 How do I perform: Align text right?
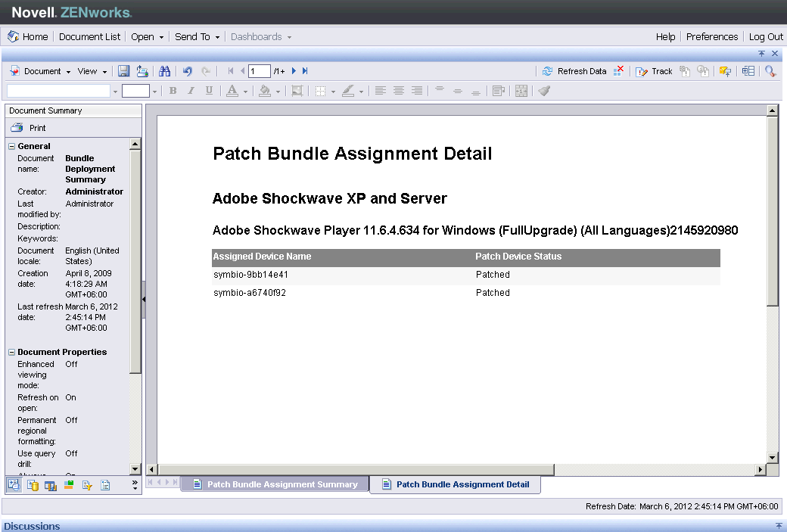[x=417, y=91]
